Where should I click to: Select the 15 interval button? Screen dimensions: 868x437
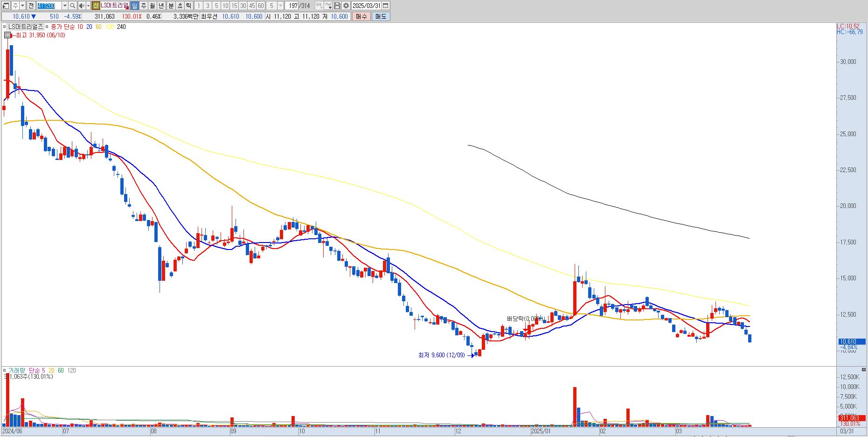[x=234, y=6]
